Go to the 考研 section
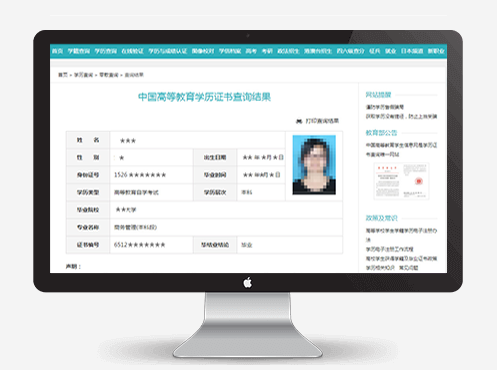The image size is (497, 370). [267, 51]
